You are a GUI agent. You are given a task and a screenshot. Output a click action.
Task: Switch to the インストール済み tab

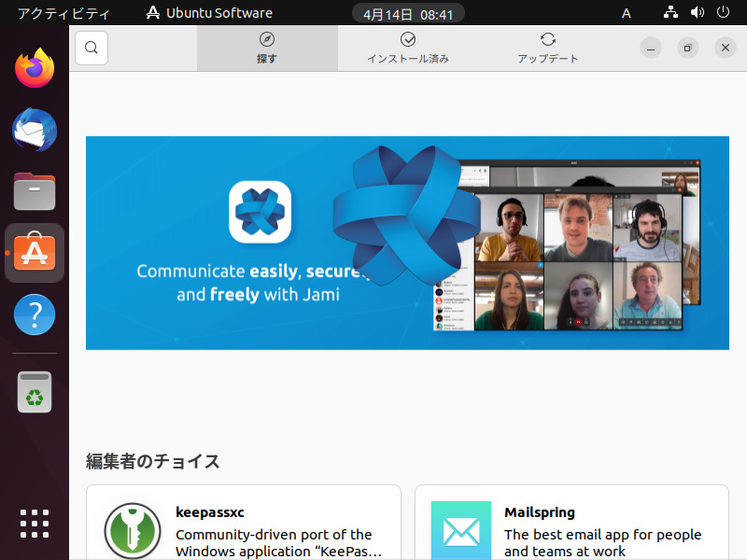tap(408, 49)
